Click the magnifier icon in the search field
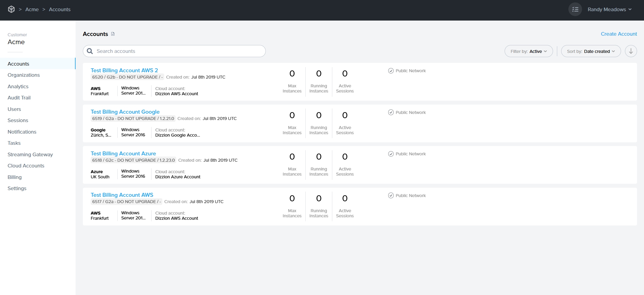 [x=90, y=51]
